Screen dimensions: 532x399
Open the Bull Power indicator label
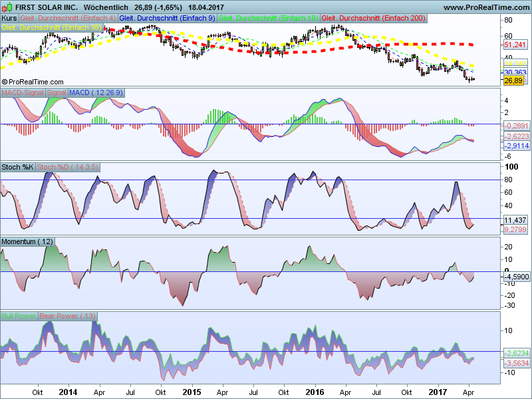[19, 316]
